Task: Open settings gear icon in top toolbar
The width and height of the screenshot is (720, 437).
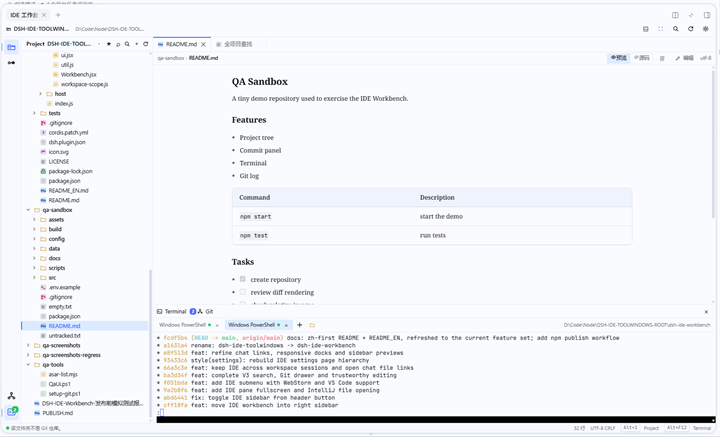Action: (x=706, y=29)
